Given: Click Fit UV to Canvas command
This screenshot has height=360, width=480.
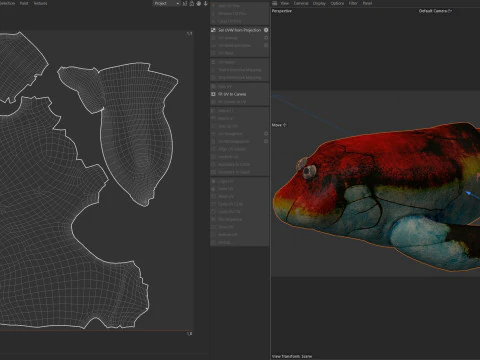Looking at the screenshot, I should [x=229, y=94].
